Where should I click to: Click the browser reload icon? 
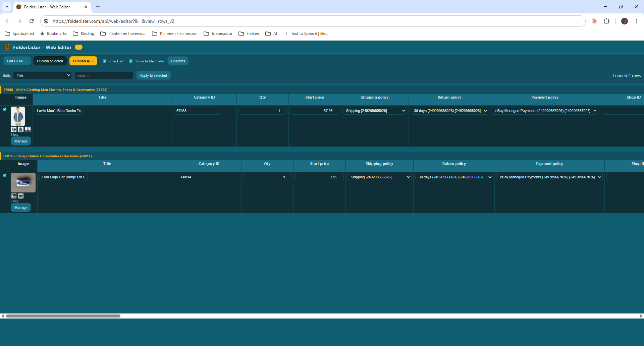click(32, 21)
